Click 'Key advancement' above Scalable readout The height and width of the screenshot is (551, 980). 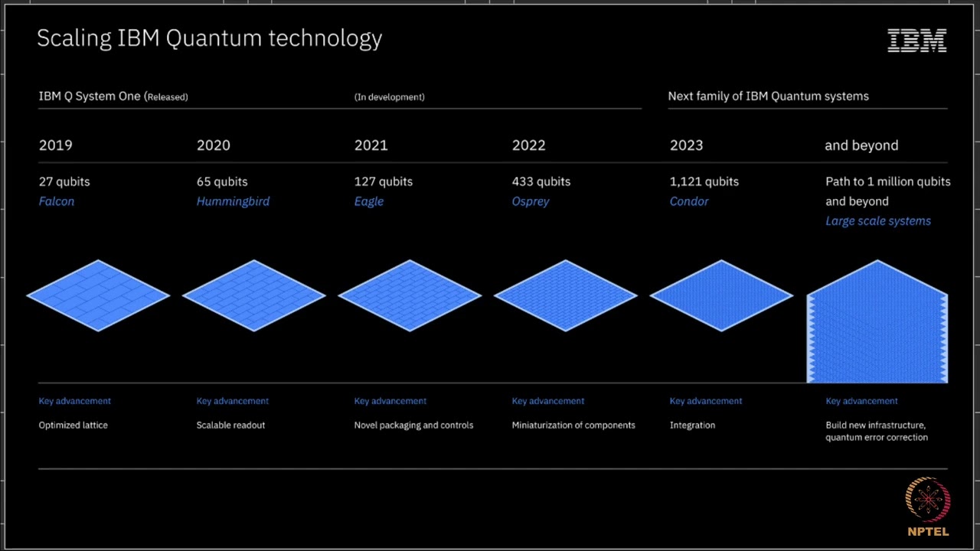tap(232, 401)
